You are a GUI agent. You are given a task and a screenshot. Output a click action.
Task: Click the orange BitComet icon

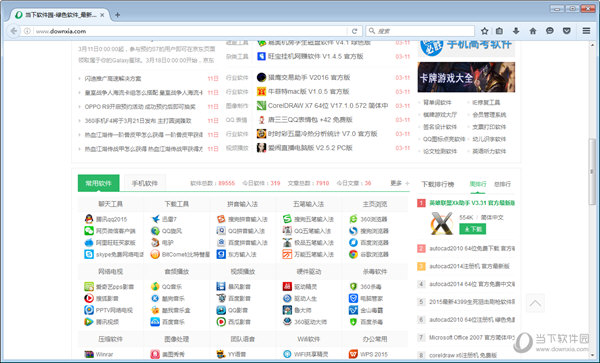(x=155, y=254)
